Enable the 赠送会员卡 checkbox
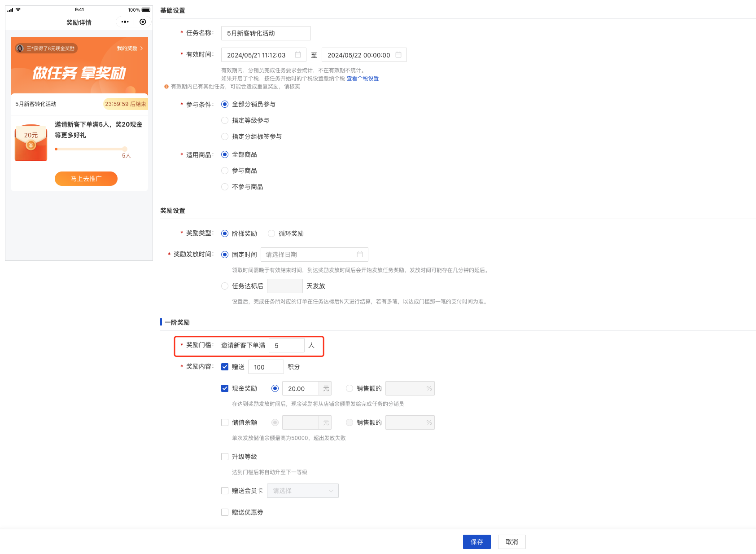This screenshot has width=756, height=554. (225, 491)
